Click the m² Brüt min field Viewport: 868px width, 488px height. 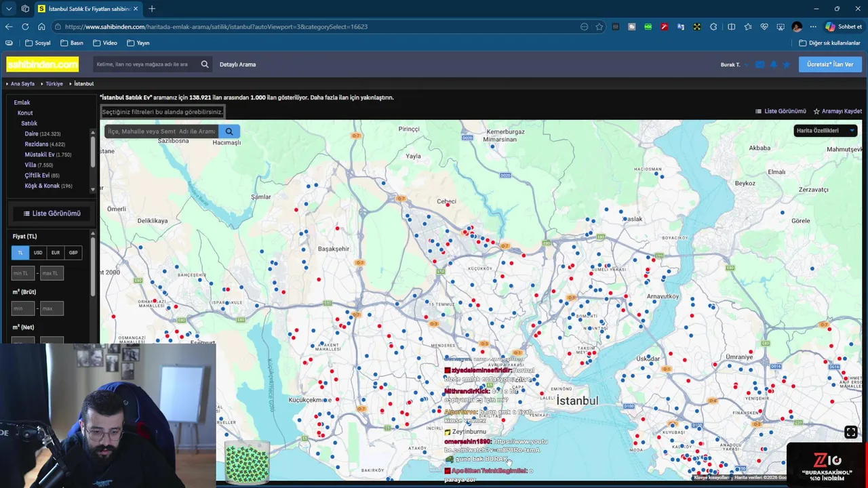point(23,308)
